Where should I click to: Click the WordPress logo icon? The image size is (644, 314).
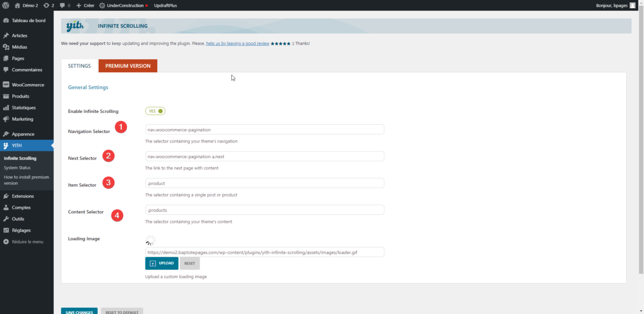click(5, 5)
